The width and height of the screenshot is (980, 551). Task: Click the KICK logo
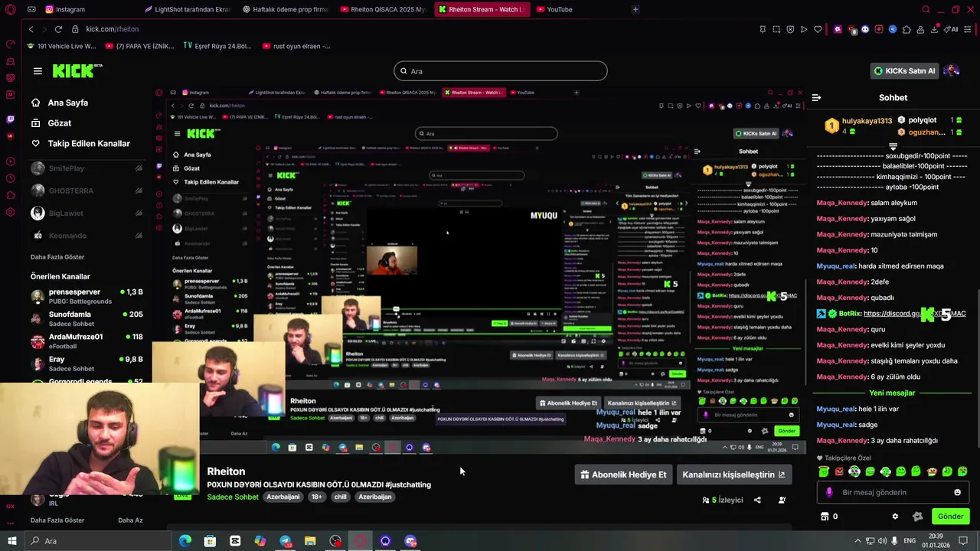[x=76, y=71]
